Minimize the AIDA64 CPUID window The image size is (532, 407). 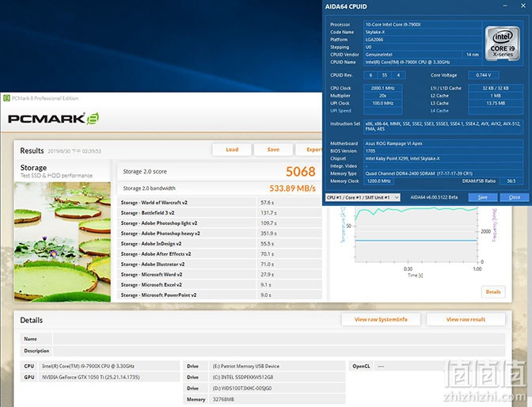point(505,6)
